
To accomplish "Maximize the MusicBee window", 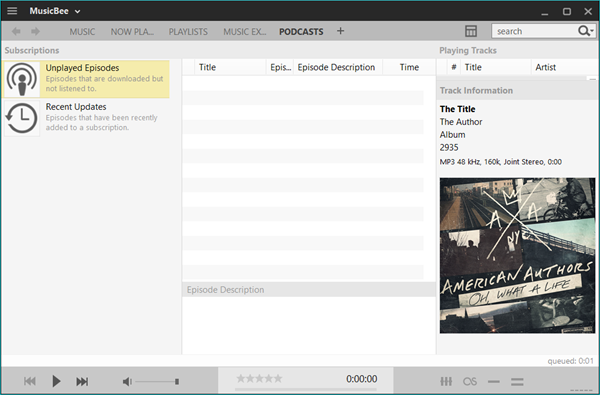I will coord(567,11).
